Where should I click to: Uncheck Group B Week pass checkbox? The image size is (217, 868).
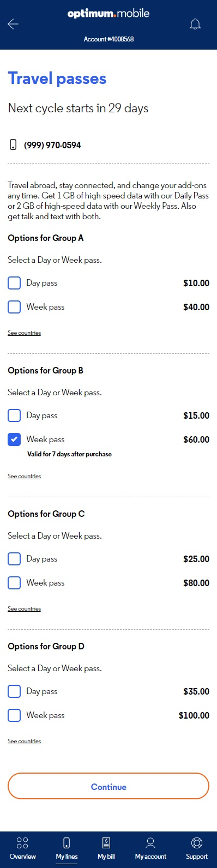[x=14, y=439]
